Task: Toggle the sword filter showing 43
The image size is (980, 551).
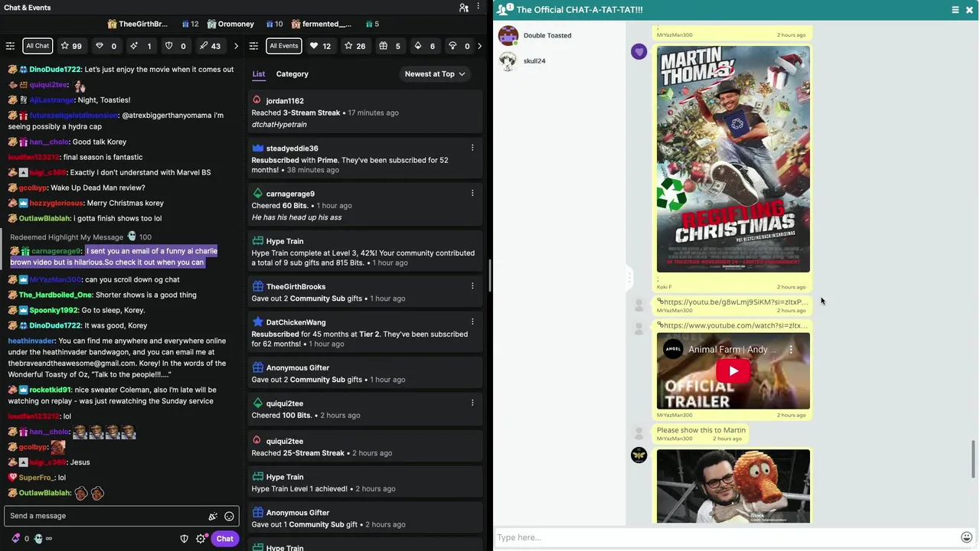Action: coord(210,46)
